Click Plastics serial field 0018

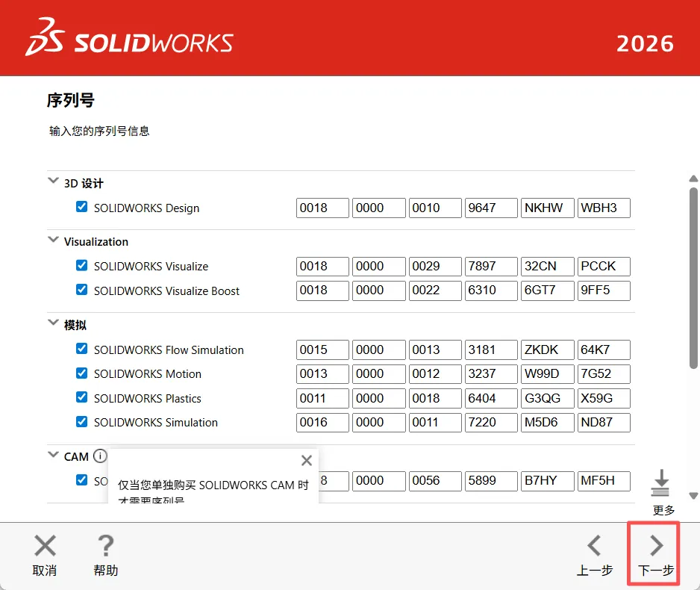435,398
